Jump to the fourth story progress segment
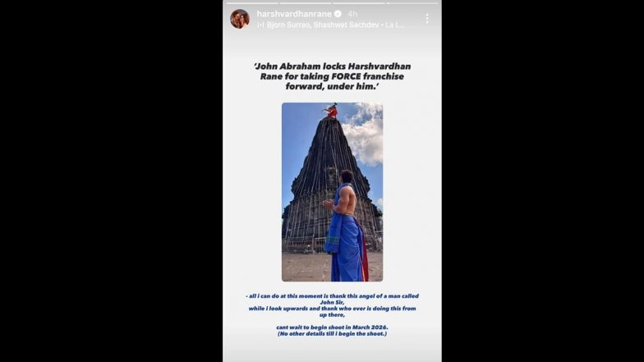Viewport: 644px width, 362px height. pos(412,3)
